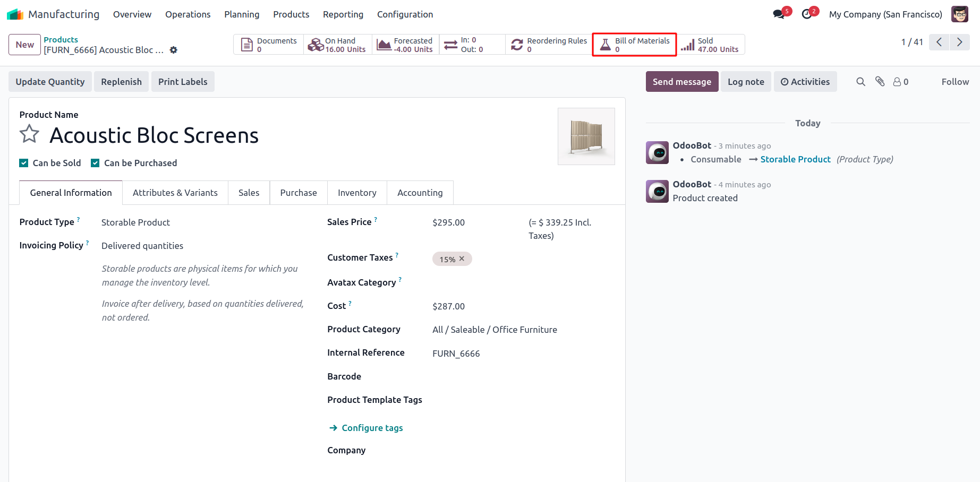Uncheck the Can be Sold checkbox

pyautogui.click(x=24, y=163)
